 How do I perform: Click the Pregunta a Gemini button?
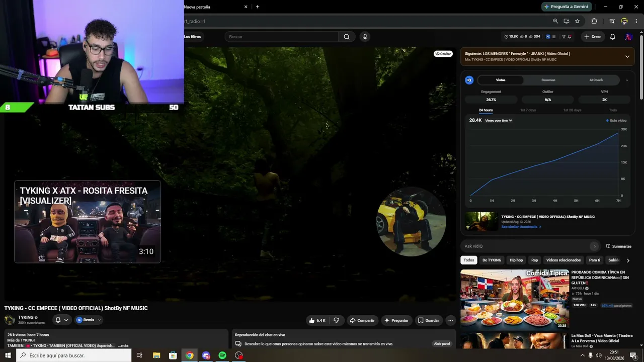pos(567,7)
